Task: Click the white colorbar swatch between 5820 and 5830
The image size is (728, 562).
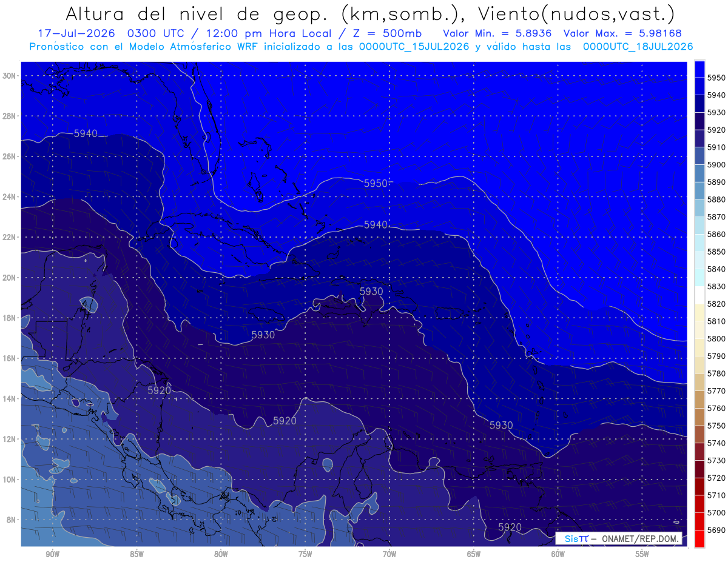Action: coord(699,295)
